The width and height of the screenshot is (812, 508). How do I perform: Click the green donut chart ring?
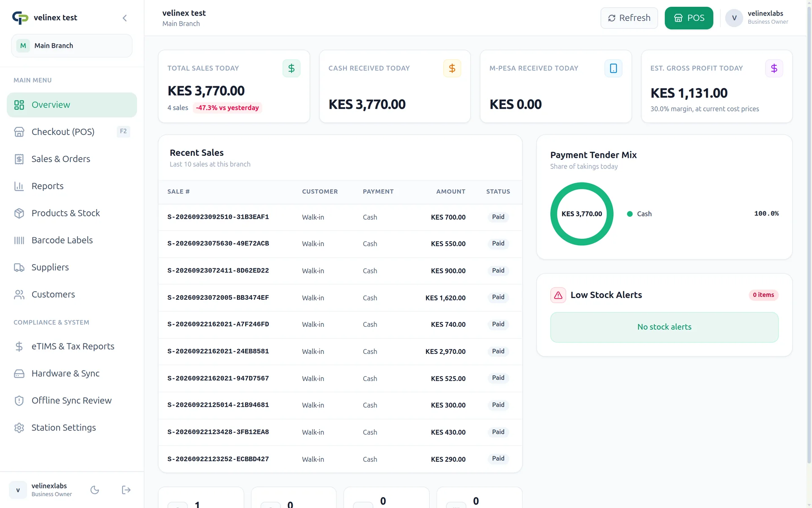pos(582,186)
